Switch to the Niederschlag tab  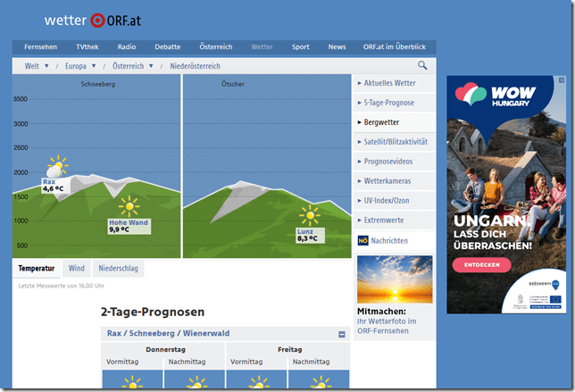coord(117,268)
